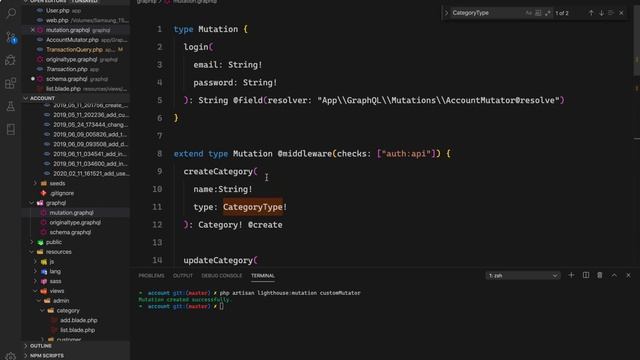Kill terminal with the trash icon
This screenshot has height=360, width=640.
(600, 275)
